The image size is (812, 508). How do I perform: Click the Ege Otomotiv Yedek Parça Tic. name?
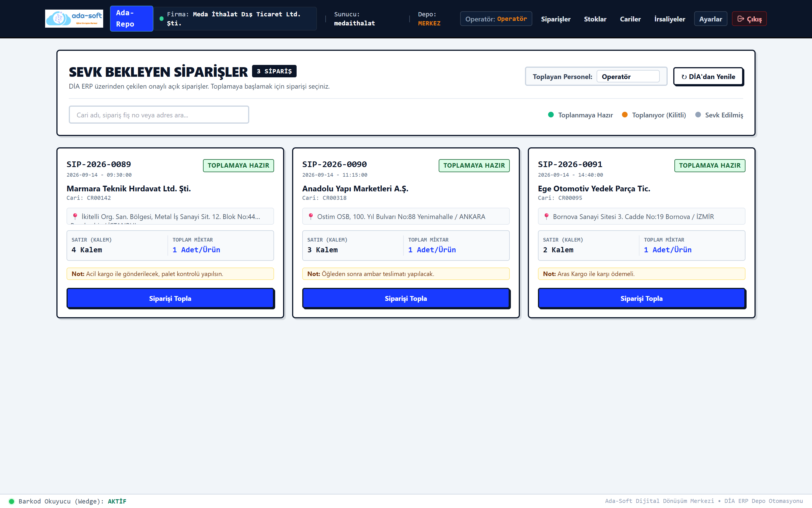click(x=594, y=189)
